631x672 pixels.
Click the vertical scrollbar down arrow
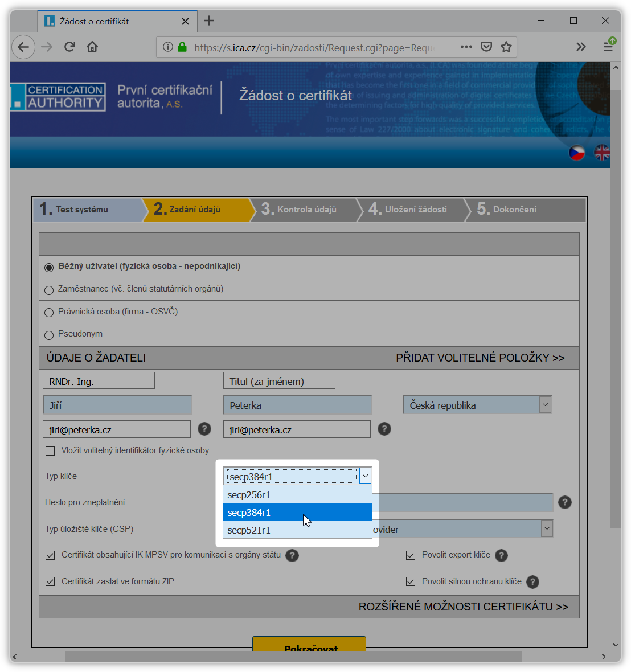coord(616,645)
